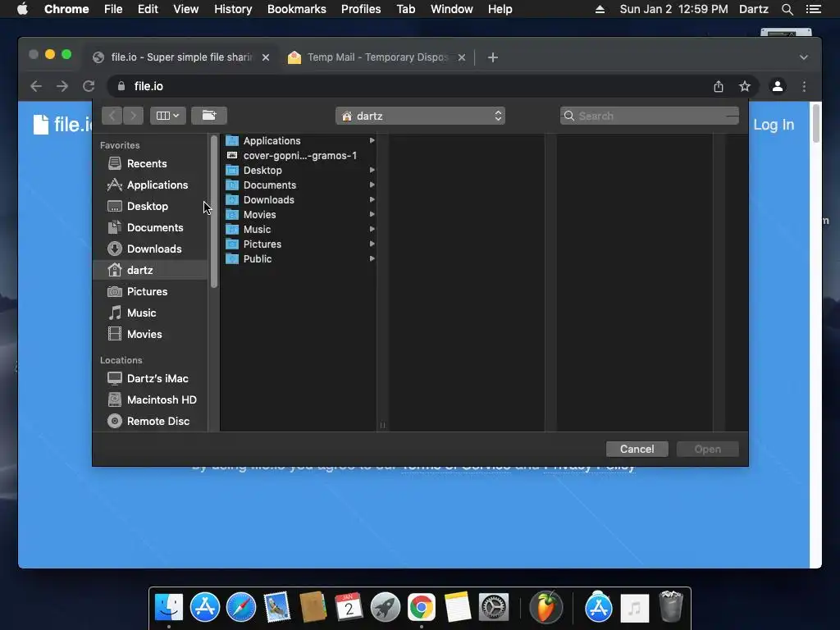Open Chrome three-dot menu

click(804, 86)
